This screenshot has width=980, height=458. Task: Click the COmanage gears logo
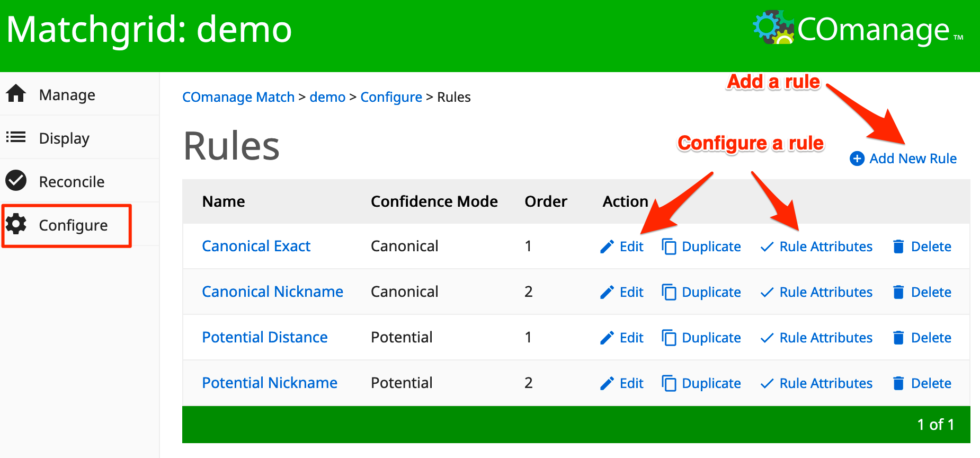[773, 27]
